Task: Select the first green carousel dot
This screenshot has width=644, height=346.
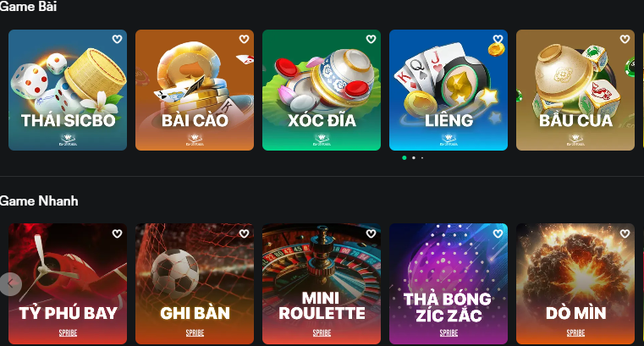Action: click(x=405, y=157)
